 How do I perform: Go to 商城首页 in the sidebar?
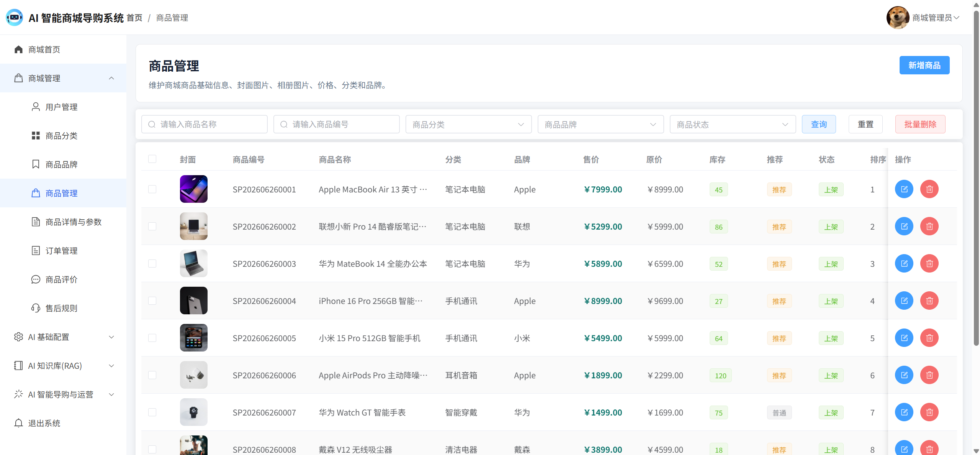63,49
